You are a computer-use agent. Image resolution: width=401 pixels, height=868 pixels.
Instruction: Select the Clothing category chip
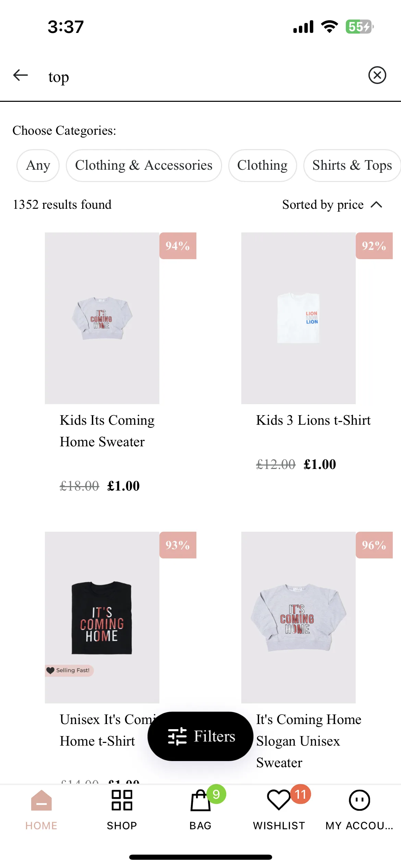[263, 165]
